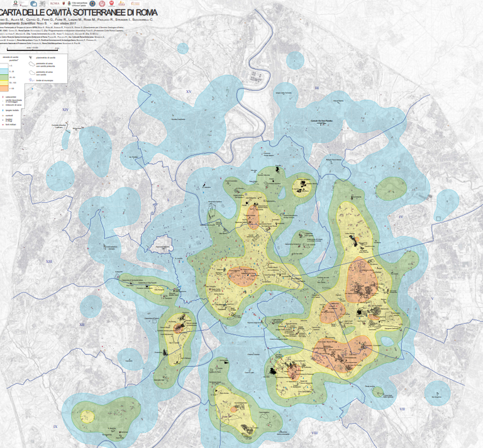Click the isolated blue circle at the top center
This screenshot has height=448, width=483.
295,60
